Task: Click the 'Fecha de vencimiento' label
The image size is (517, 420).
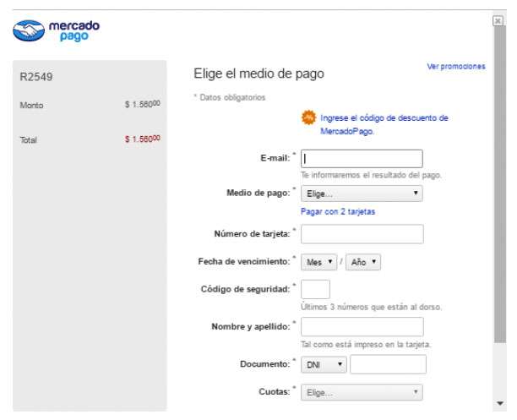Action: pos(244,261)
